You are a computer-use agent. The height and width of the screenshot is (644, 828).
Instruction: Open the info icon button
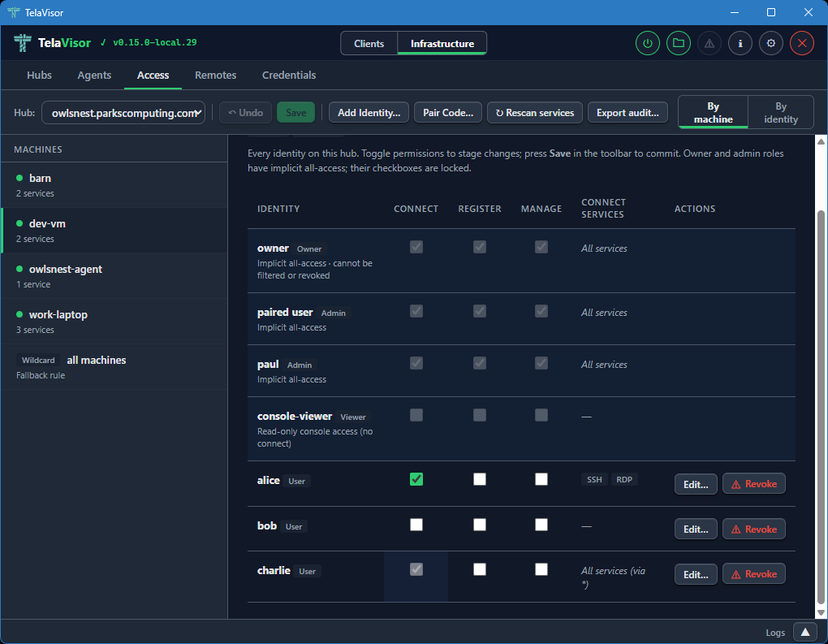pyautogui.click(x=740, y=43)
